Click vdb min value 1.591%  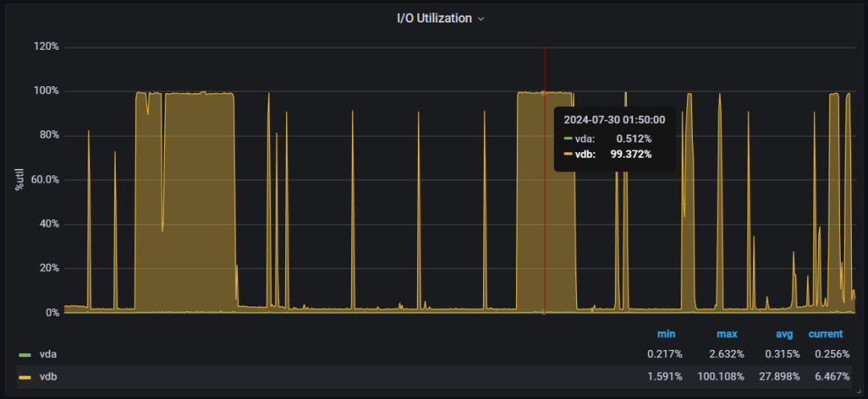(x=665, y=376)
